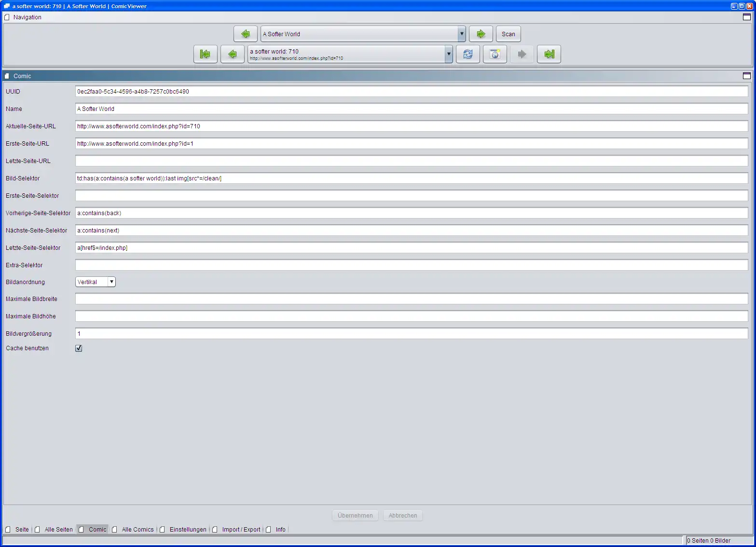
Task: Open the Einstellungen tab
Action: (x=183, y=529)
